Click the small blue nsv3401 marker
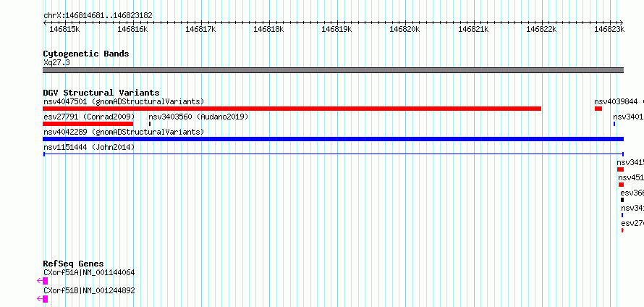 point(614,124)
